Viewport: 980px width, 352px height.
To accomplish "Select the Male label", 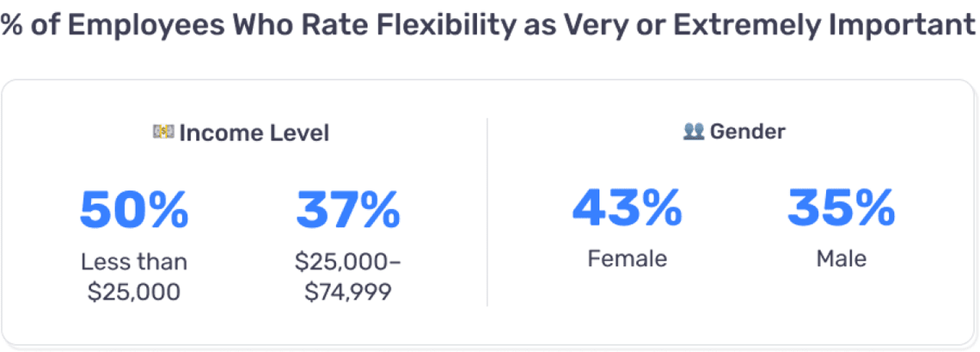I will pyautogui.click(x=841, y=258).
